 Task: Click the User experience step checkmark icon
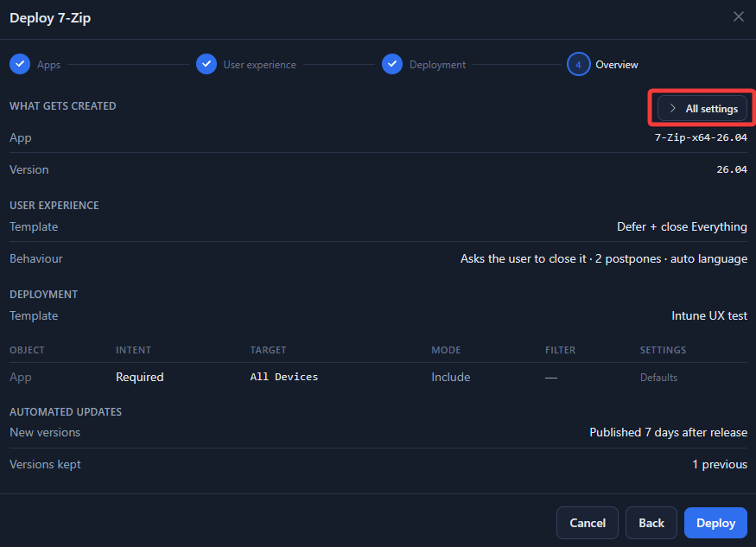click(x=206, y=64)
